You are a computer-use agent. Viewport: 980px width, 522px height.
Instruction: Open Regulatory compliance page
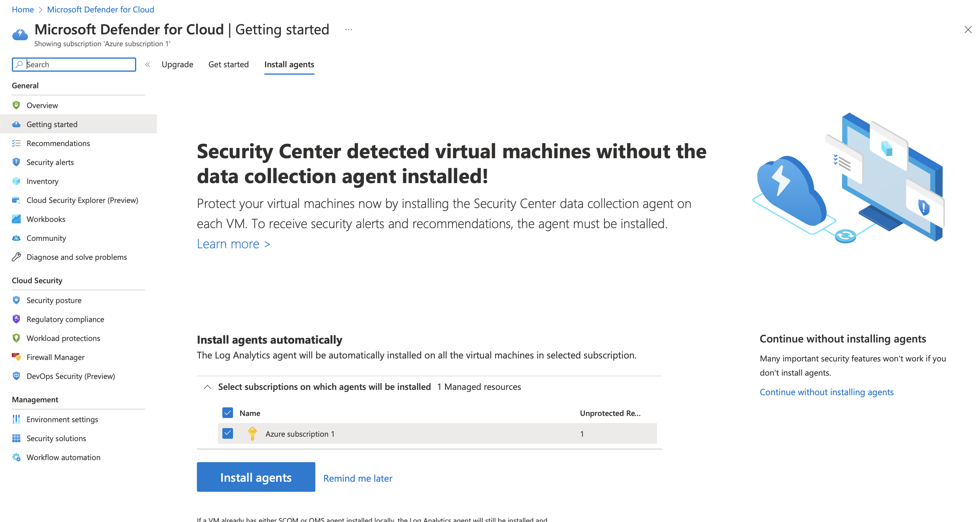(x=65, y=319)
